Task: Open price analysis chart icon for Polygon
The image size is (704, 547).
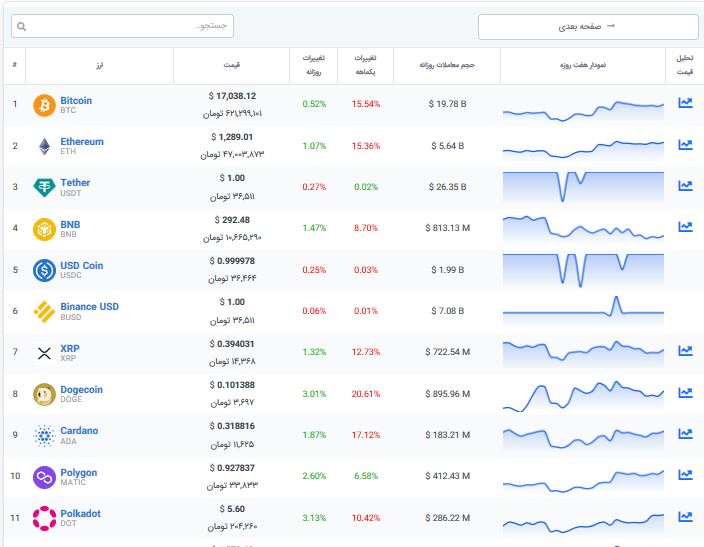Action: coord(685,474)
